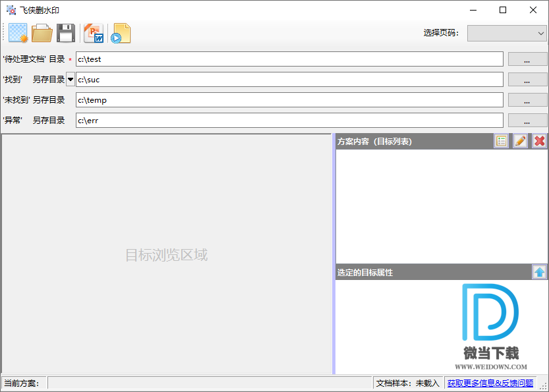This screenshot has height=392, width=549.
Task: Browse for 异常 另存目录 folder
Action: (x=527, y=120)
